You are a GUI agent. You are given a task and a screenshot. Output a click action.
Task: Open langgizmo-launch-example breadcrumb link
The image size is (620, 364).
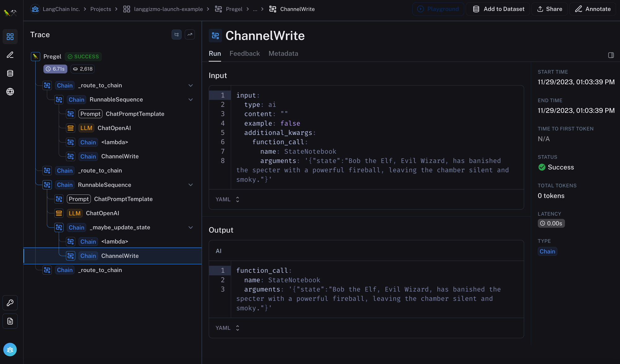168,9
